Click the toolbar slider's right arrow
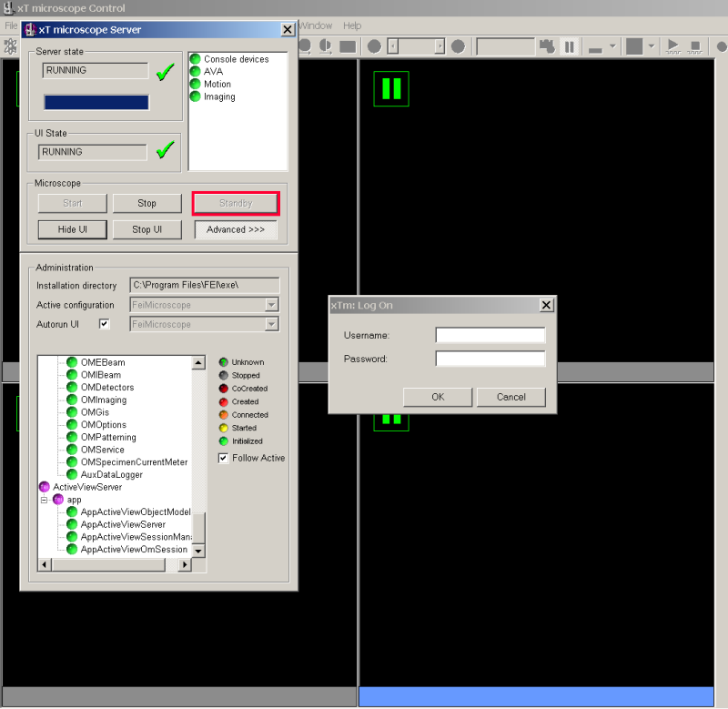728x709 pixels. point(440,46)
